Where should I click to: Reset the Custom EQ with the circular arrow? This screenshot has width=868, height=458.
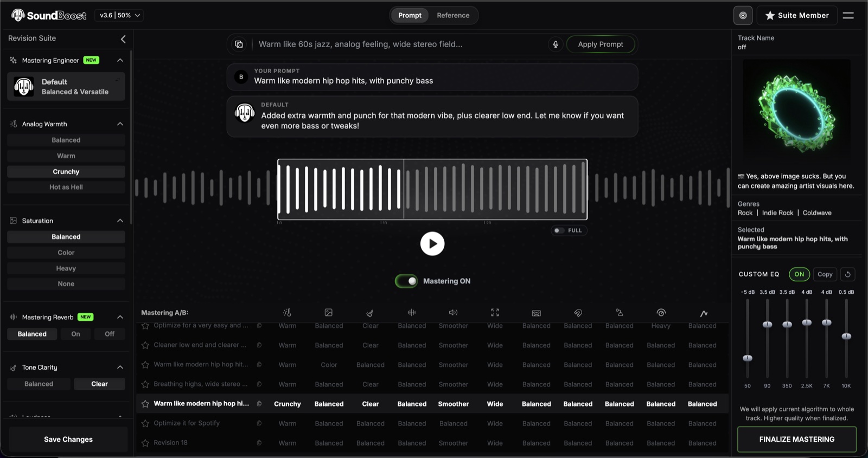click(x=848, y=274)
